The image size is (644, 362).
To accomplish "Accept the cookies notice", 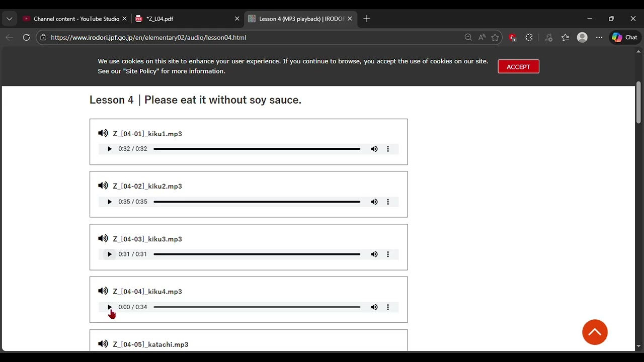I will 518,67.
